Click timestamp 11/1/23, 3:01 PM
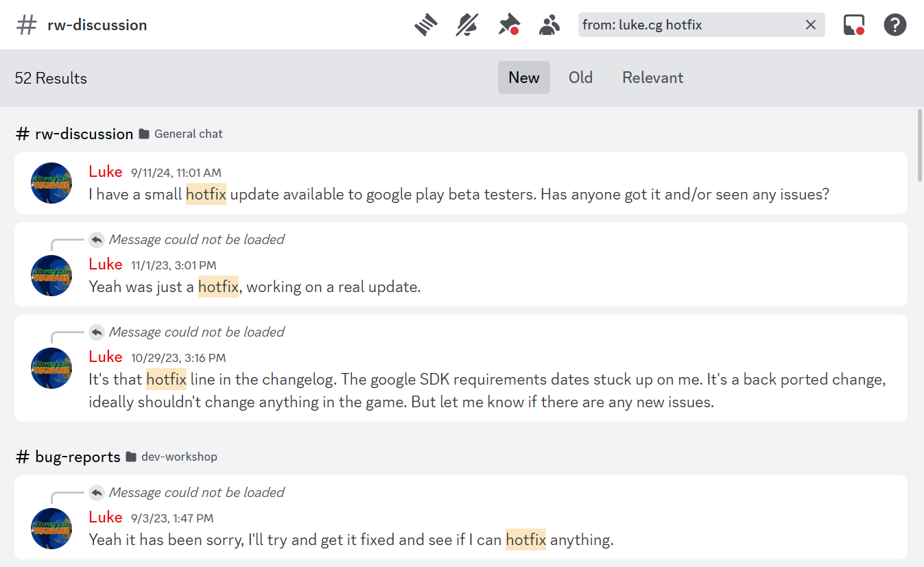The image size is (924, 567). click(174, 265)
